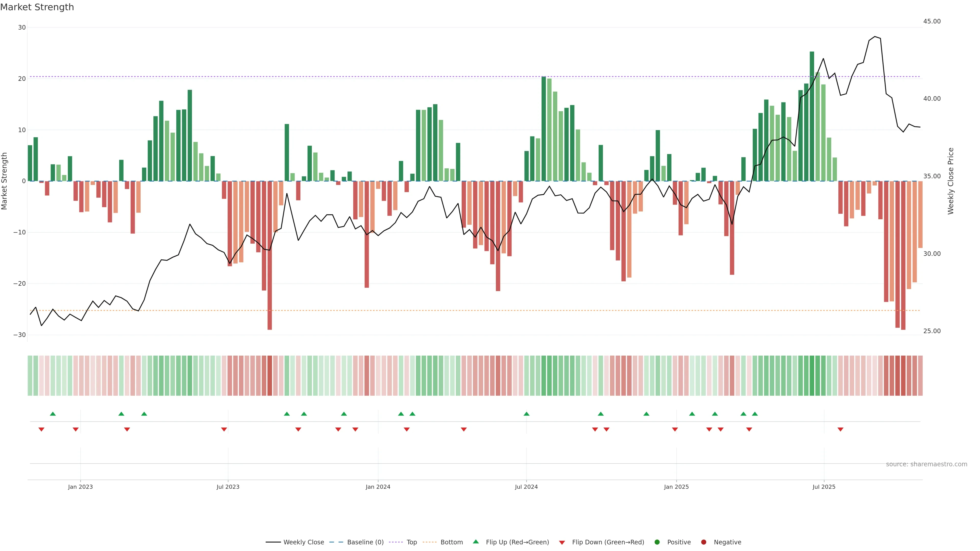Image resolution: width=980 pixels, height=551 pixels.
Task: Click the first green flip-up triangle marker
Action: [53, 414]
